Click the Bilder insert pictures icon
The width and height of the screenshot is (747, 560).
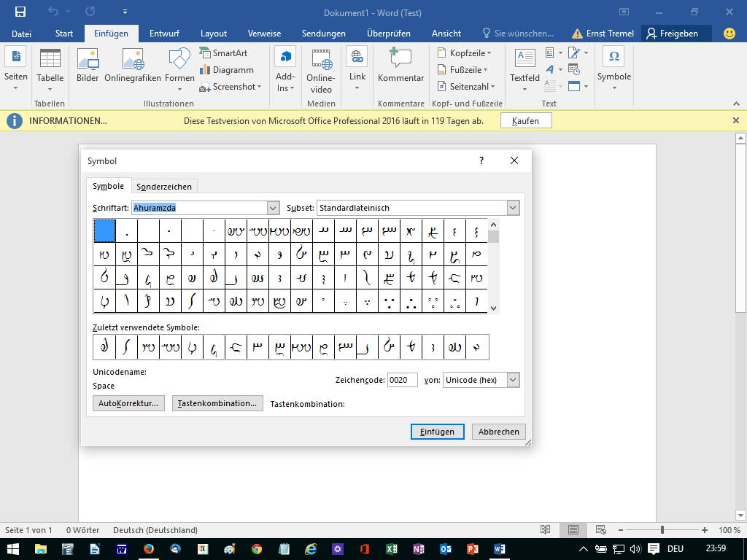click(88, 59)
